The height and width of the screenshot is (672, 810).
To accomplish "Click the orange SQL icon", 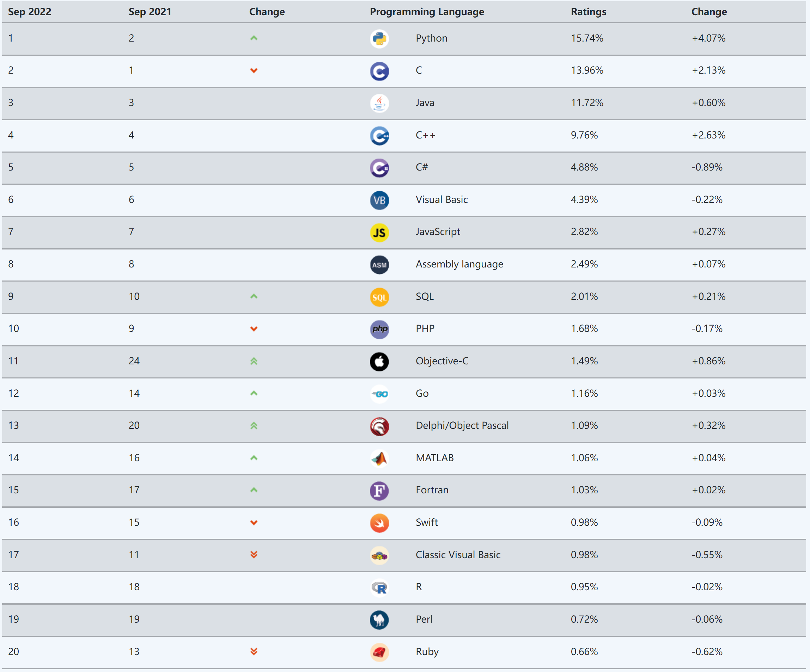I will (379, 297).
